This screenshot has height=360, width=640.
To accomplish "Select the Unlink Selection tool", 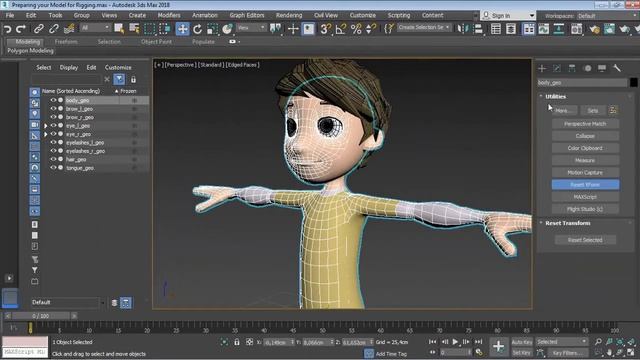I will (54, 29).
